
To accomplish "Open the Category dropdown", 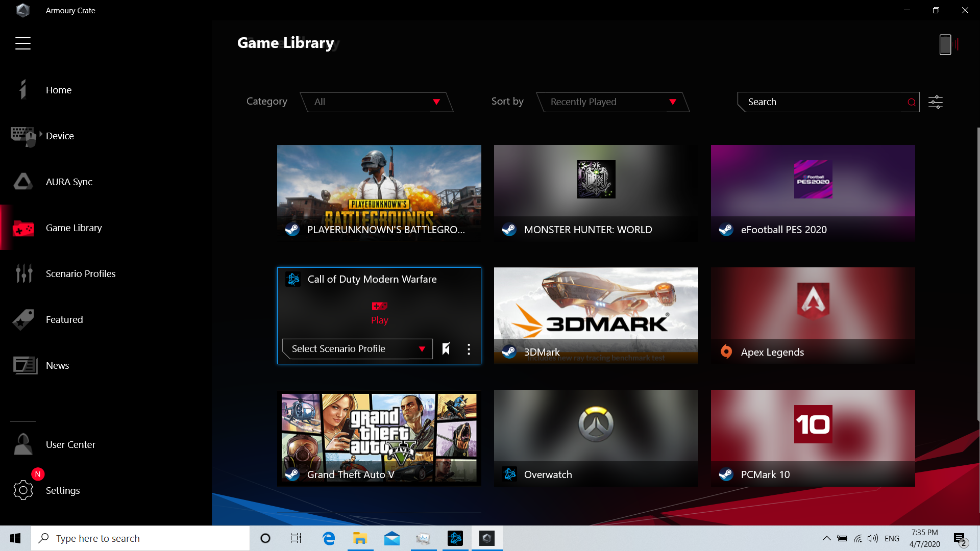I will point(377,102).
